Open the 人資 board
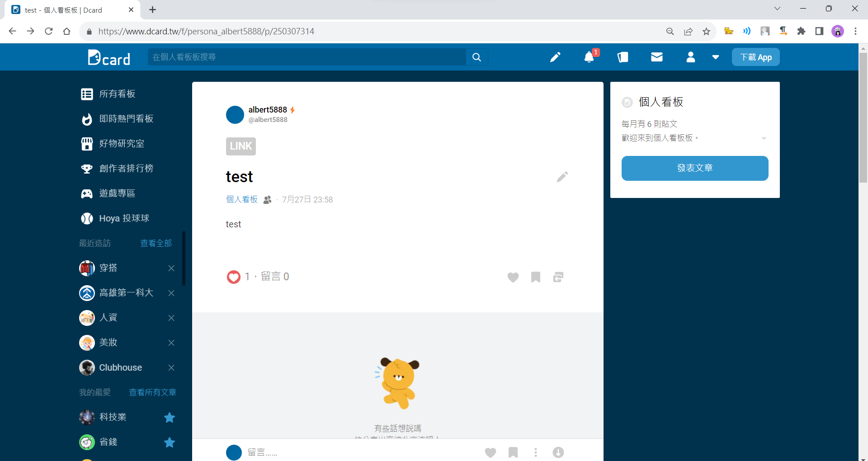 (x=99, y=318)
